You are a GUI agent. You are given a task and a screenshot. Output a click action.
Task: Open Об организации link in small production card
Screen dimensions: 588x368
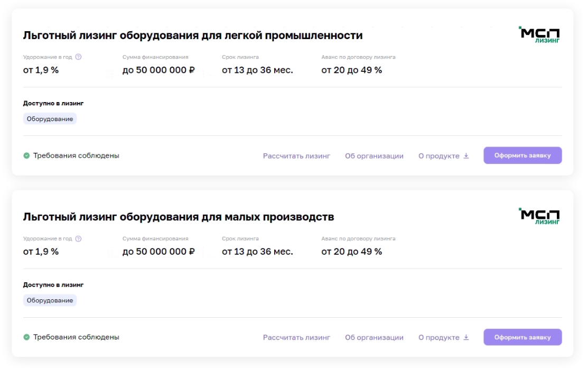[x=374, y=337]
